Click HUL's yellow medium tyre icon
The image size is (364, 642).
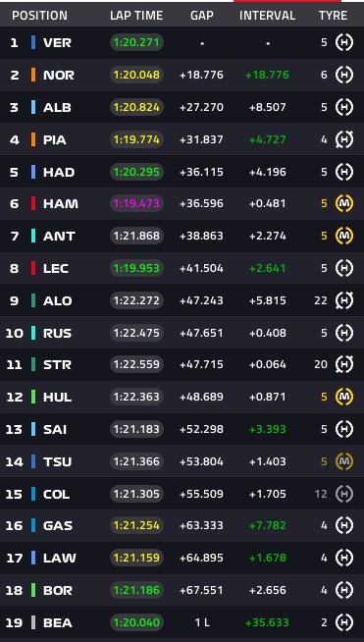[x=344, y=397]
